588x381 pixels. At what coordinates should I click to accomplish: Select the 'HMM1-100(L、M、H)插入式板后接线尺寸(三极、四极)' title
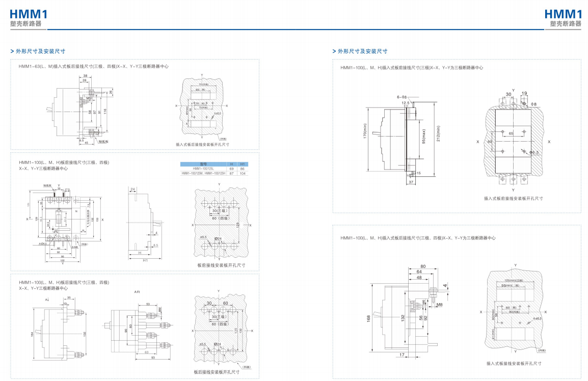click(418, 238)
